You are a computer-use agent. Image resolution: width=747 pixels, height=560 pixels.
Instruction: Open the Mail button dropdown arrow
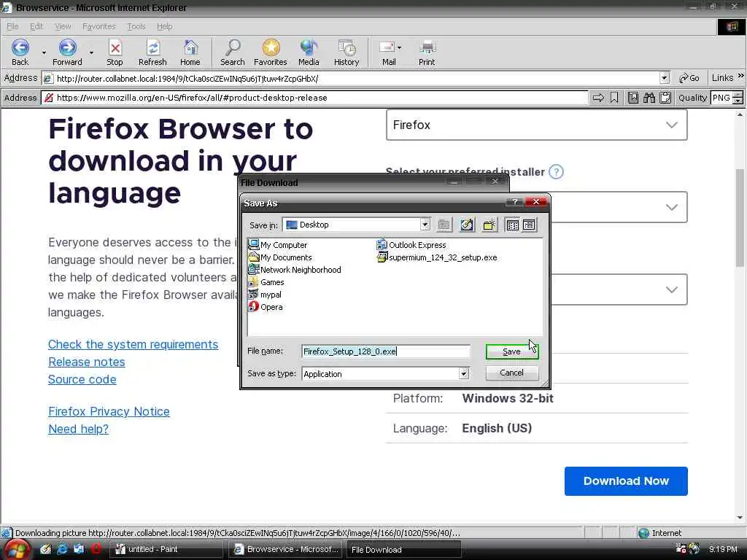pyautogui.click(x=399, y=47)
